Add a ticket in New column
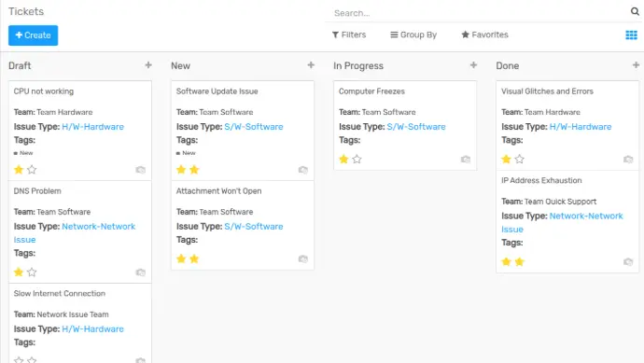The height and width of the screenshot is (363, 644). [311, 65]
